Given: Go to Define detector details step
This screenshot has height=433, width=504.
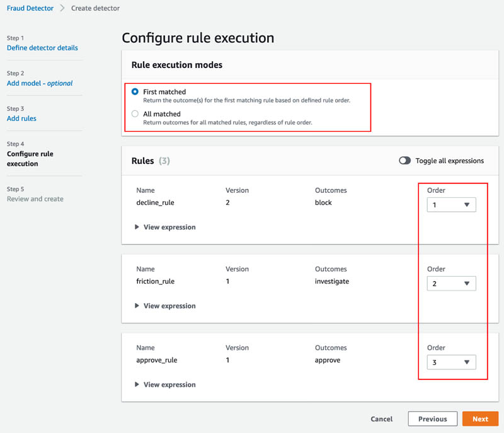Looking at the screenshot, I should (x=42, y=48).
